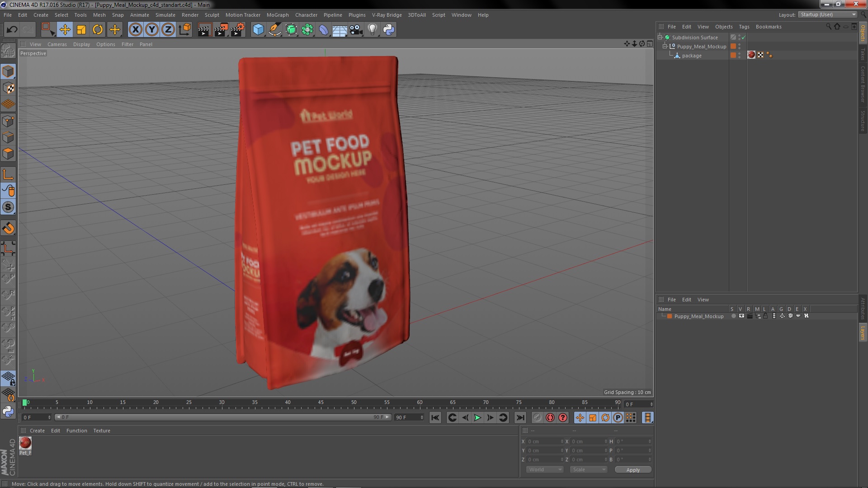The image size is (868, 488).
Task: Go to start of animation
Action: [x=435, y=418]
